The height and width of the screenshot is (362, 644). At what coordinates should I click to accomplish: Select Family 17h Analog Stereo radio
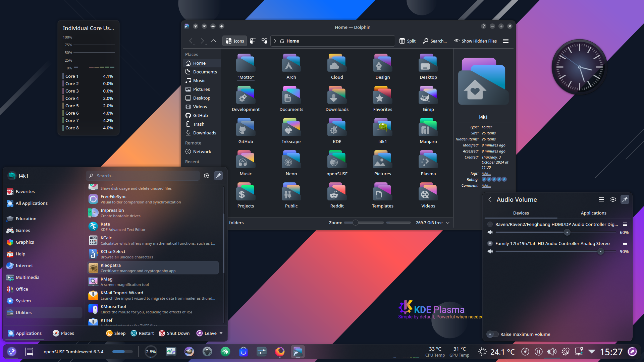490,243
